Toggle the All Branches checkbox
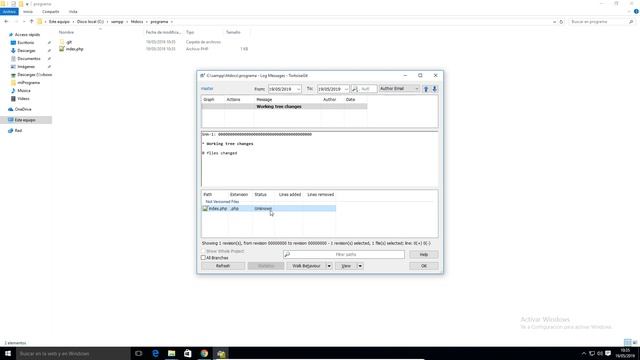Screen dimensions: 640x360 (x=203, y=258)
